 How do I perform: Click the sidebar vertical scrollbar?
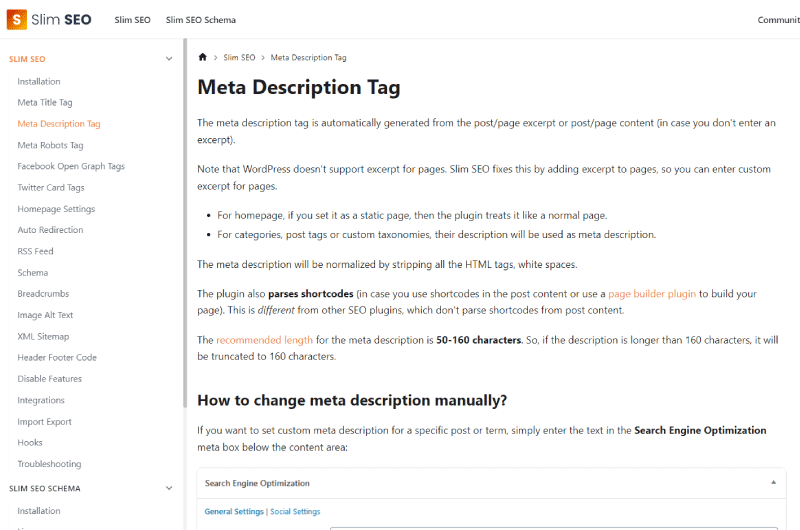tap(185, 223)
